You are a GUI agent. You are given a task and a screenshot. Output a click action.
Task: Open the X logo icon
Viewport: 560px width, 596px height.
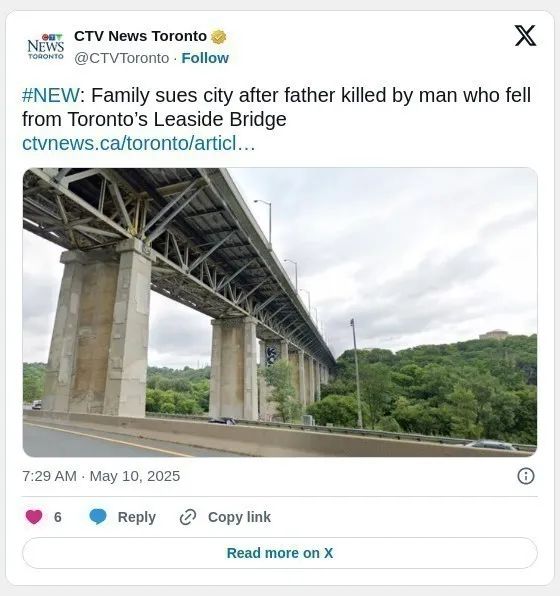pos(525,36)
